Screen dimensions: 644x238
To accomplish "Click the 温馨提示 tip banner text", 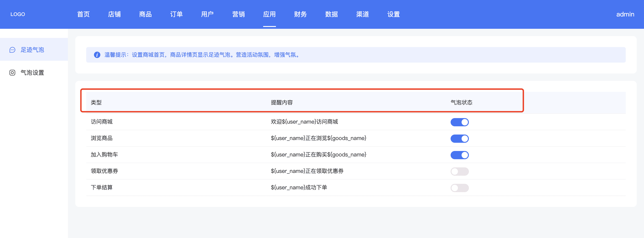I will tap(202, 55).
